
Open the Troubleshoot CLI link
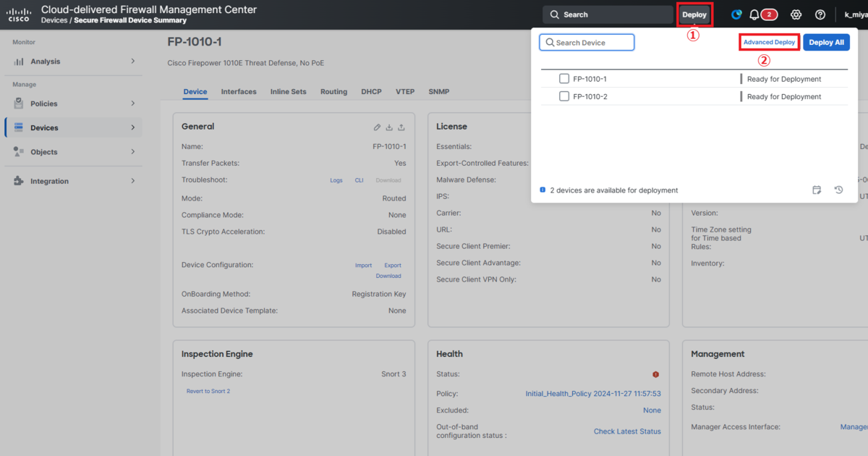(x=359, y=180)
